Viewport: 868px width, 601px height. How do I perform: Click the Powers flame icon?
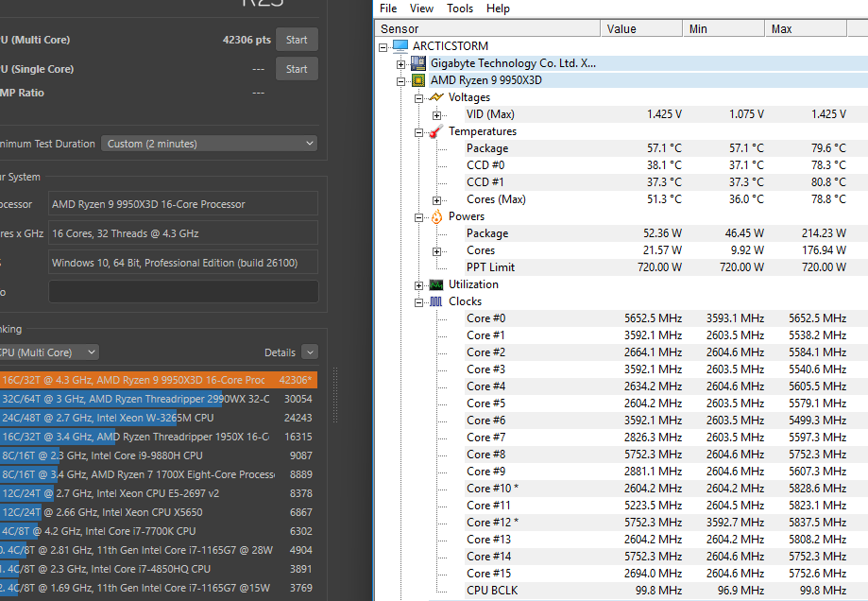point(436,216)
